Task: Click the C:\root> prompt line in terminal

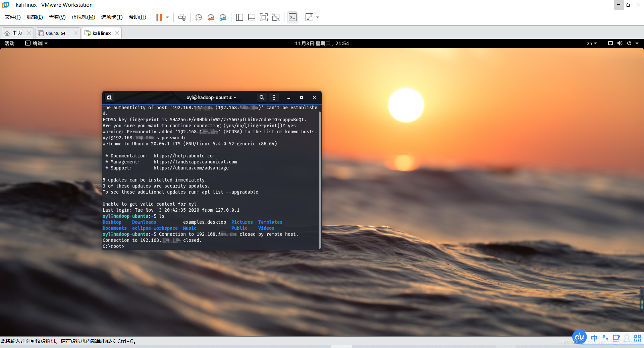Action: [113, 247]
